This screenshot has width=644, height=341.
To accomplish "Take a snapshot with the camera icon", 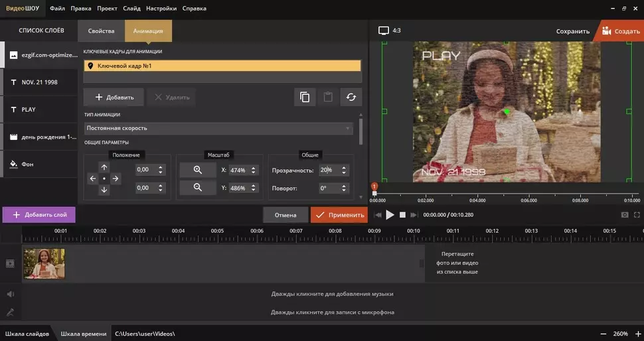I will coord(625,214).
